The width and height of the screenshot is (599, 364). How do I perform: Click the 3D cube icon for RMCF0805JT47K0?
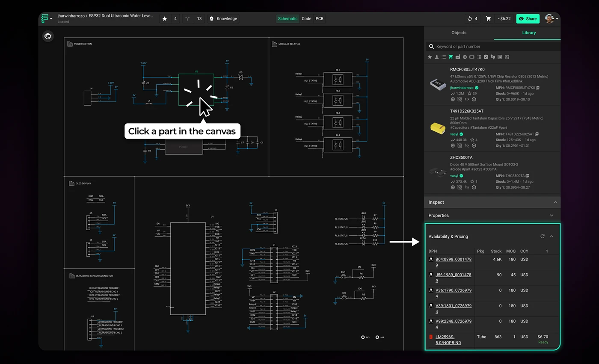474,99
